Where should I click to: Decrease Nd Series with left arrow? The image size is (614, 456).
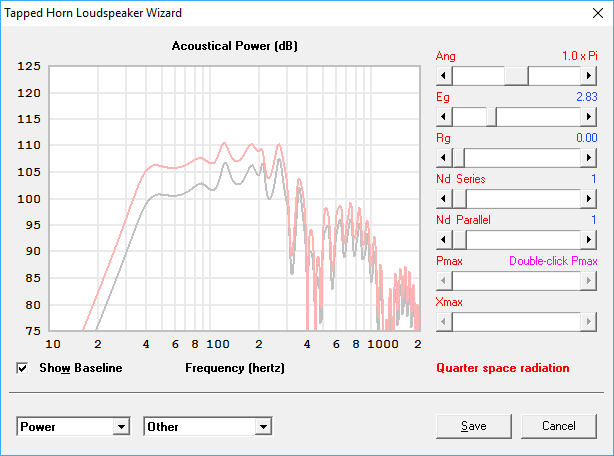(444, 199)
